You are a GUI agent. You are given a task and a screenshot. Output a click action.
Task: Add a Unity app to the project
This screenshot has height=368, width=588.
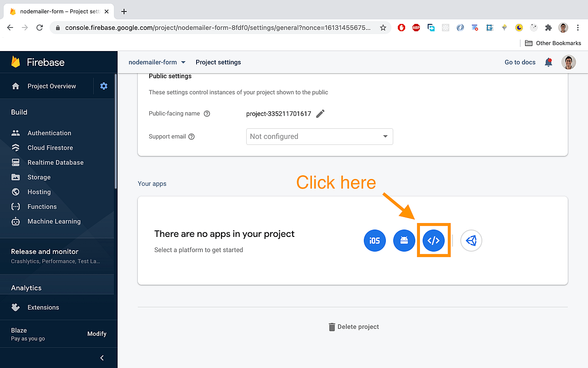point(471,240)
